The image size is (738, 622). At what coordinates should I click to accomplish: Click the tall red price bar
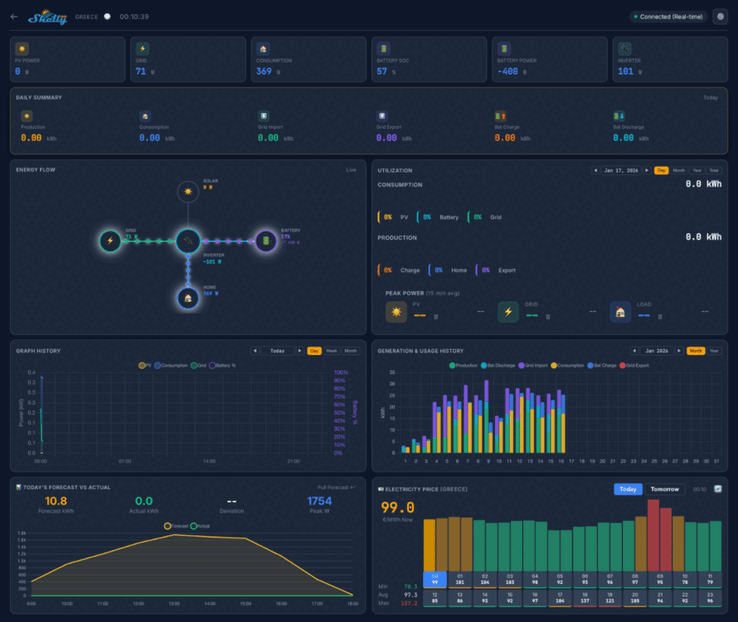(x=654, y=534)
